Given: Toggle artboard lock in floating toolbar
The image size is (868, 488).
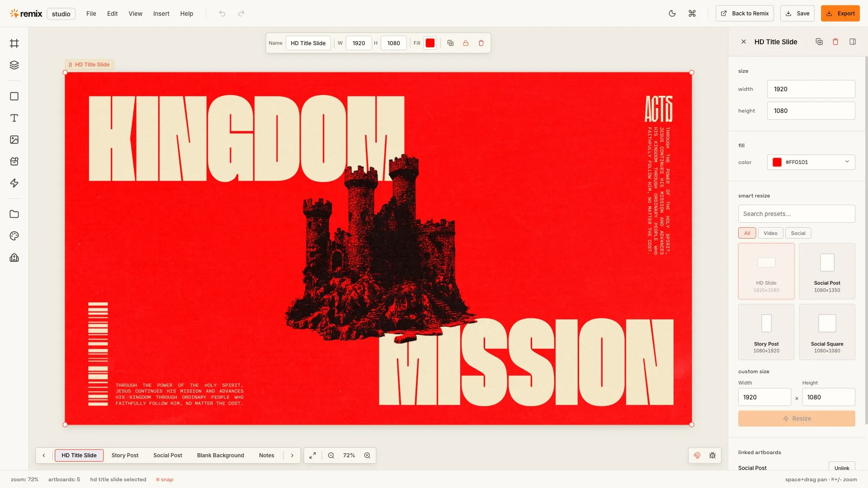Looking at the screenshot, I should tap(466, 43).
